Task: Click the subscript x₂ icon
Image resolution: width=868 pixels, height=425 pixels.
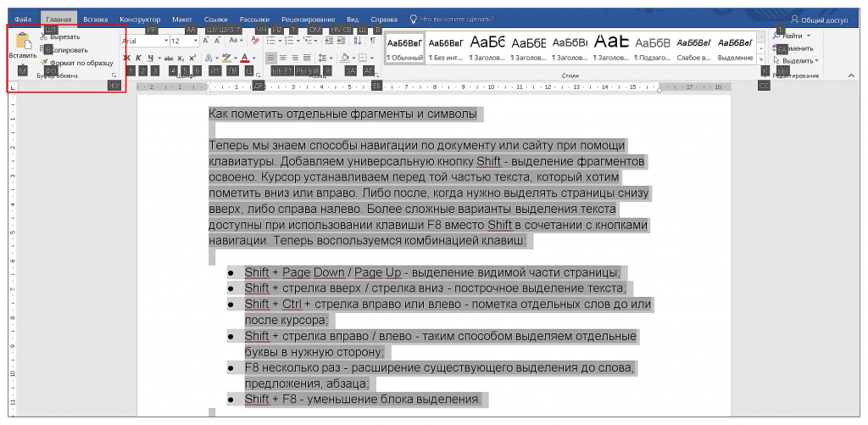Action: [x=181, y=59]
